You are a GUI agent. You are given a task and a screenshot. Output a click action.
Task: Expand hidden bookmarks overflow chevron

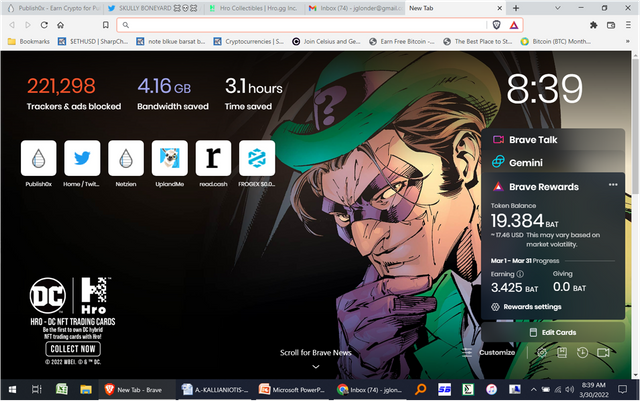(627, 41)
